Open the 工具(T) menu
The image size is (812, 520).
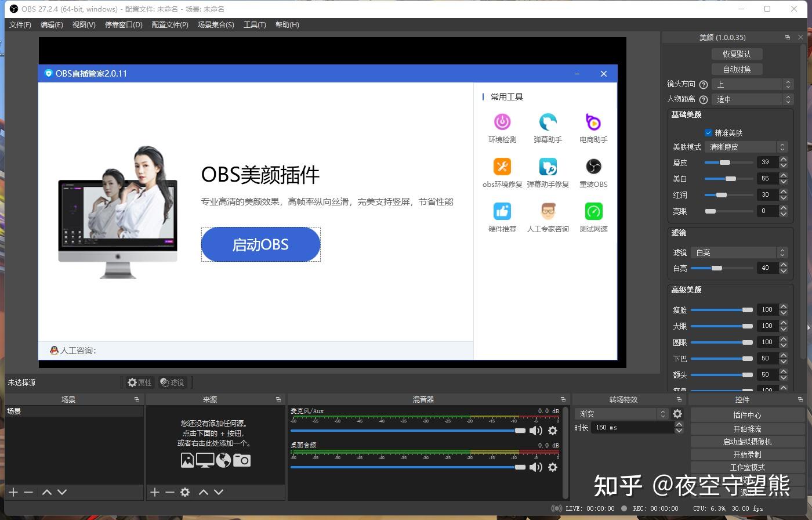pos(255,25)
